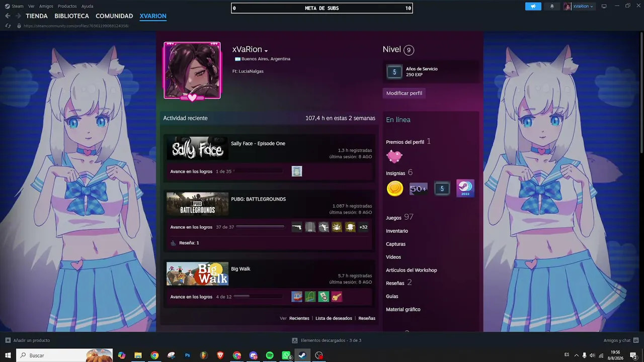Open the Sally Face soup can achievement
Image resolution: width=644 pixels, height=362 pixels.
click(297, 171)
